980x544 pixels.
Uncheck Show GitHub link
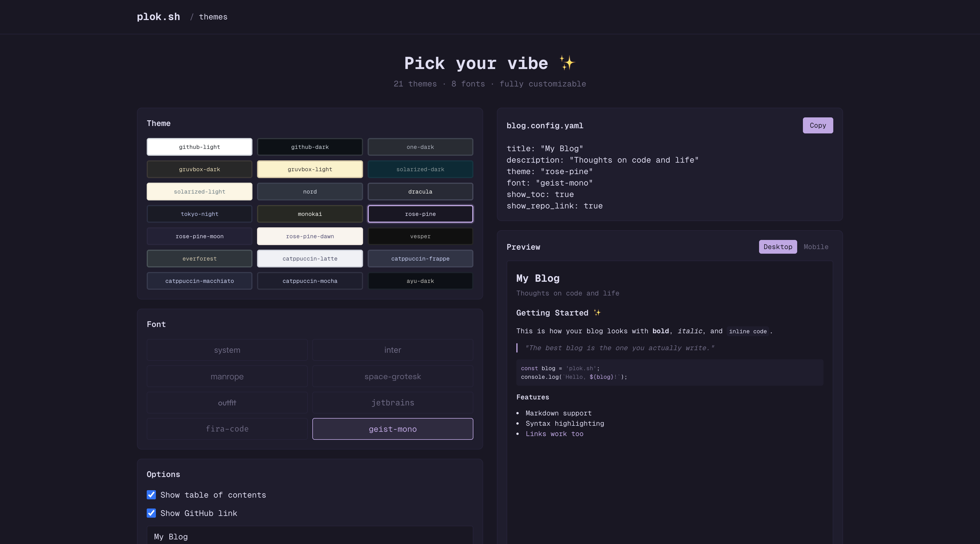click(151, 513)
